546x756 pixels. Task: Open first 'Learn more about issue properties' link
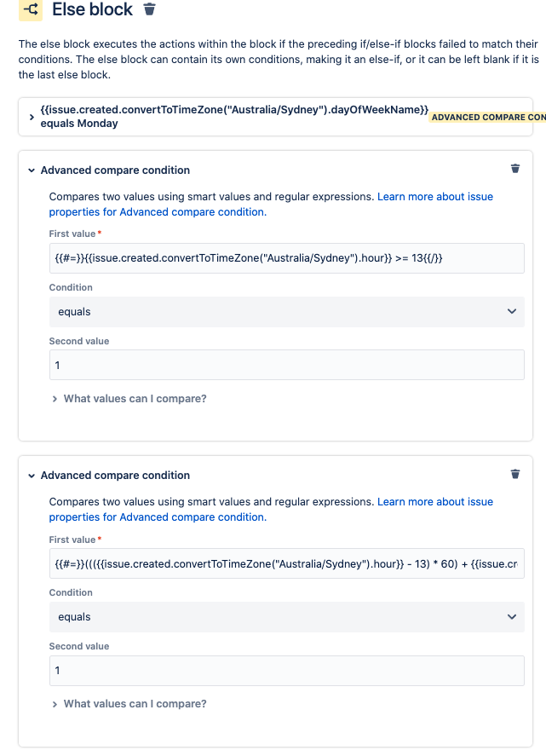tap(271, 205)
